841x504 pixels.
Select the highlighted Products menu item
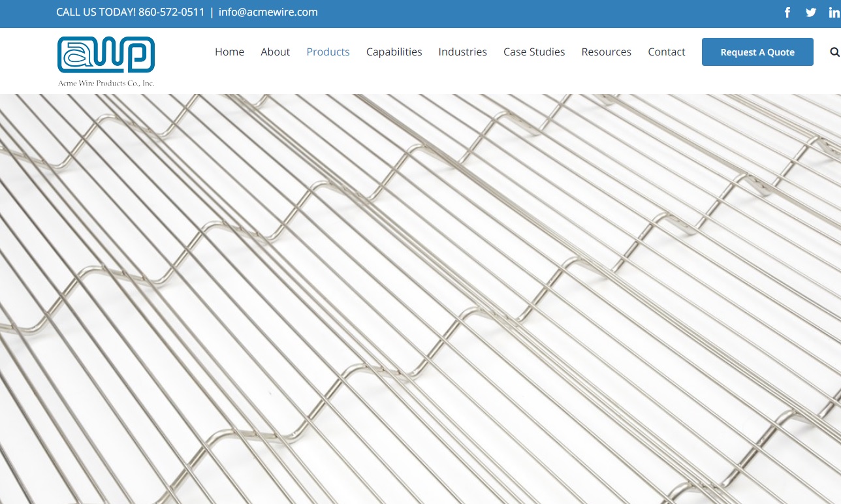pos(328,52)
